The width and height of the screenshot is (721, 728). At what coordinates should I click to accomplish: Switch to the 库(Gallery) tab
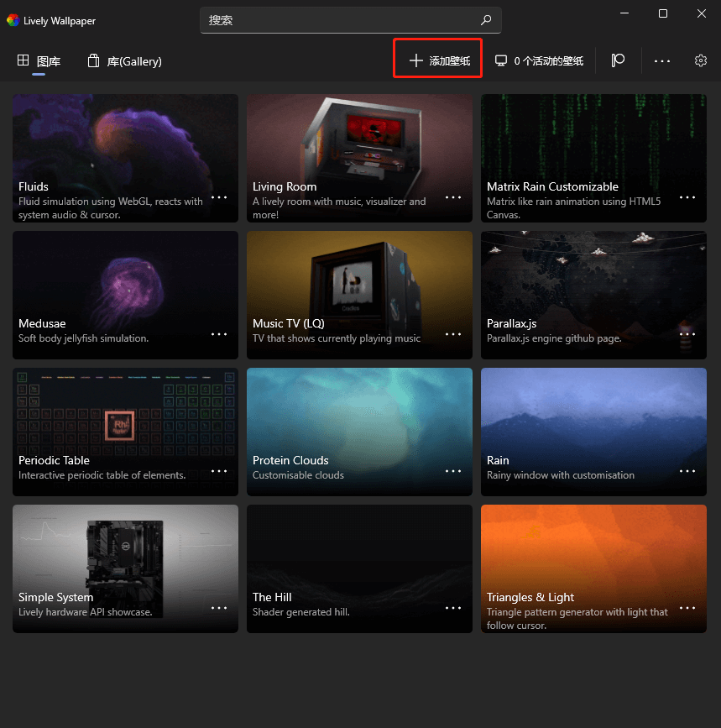click(124, 61)
